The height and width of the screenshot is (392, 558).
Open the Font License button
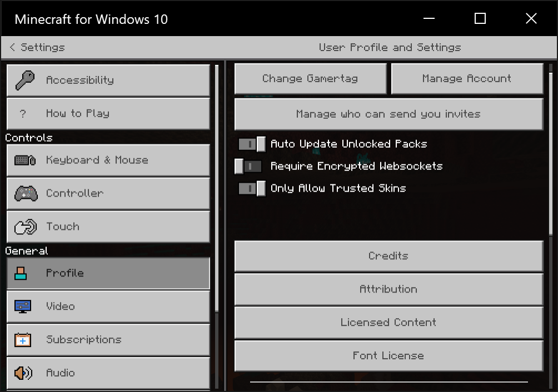pyautogui.click(x=388, y=356)
